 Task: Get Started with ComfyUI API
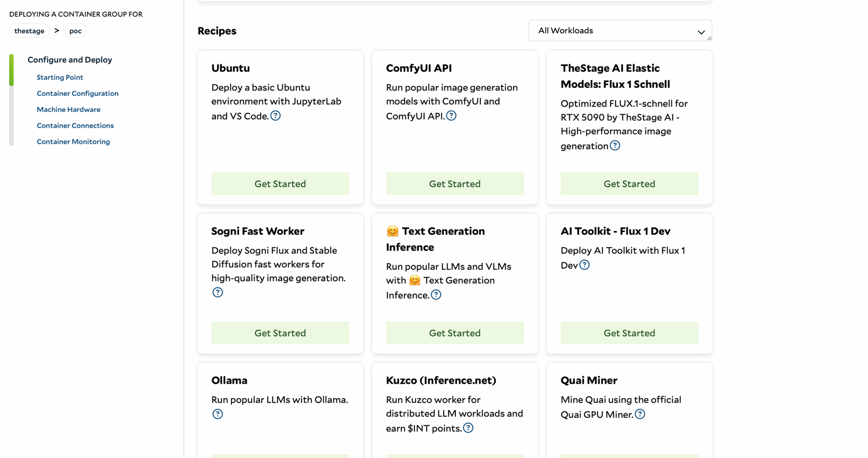point(455,184)
